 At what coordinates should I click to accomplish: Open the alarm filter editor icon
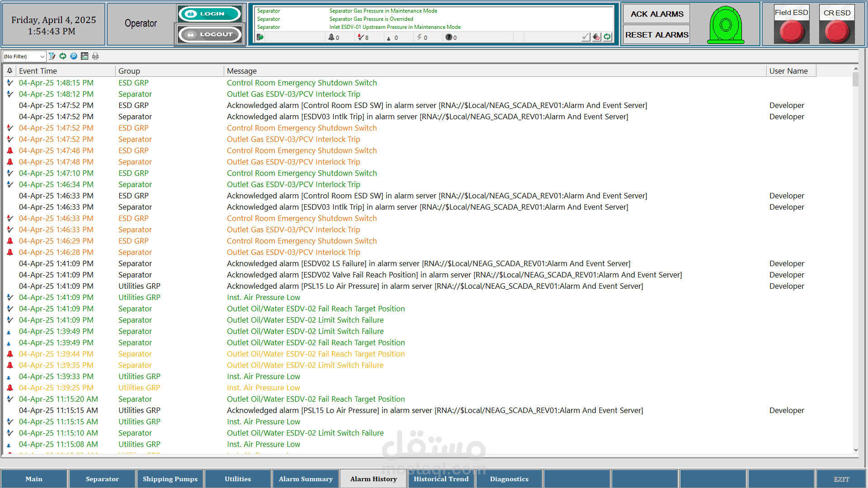click(52, 56)
